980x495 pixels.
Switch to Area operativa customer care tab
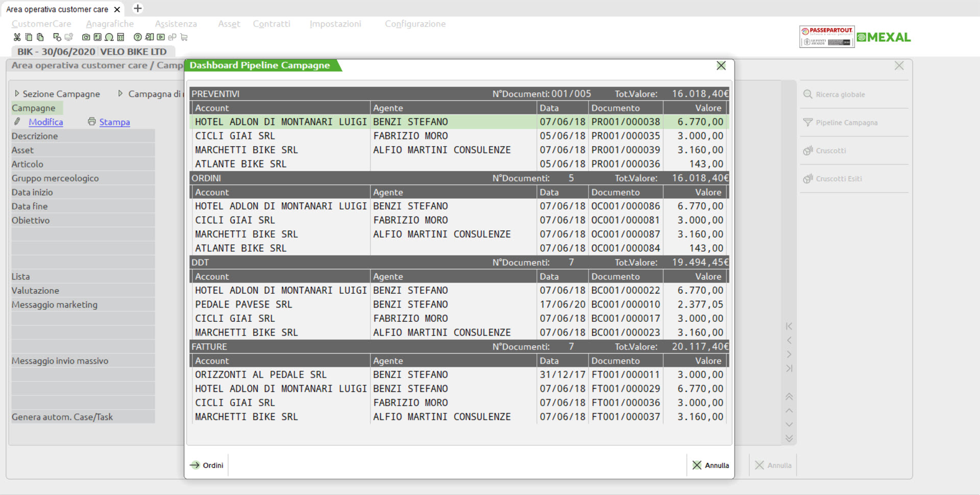(57, 9)
